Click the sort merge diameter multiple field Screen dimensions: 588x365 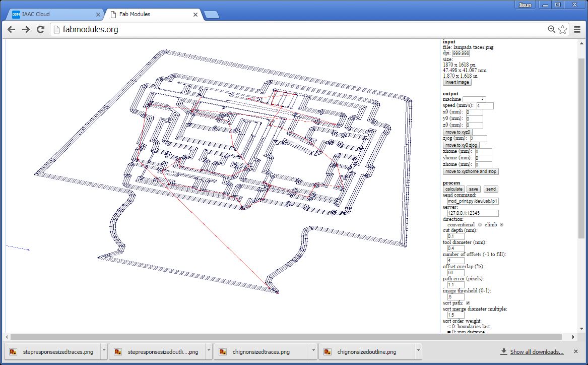pyautogui.click(x=456, y=315)
